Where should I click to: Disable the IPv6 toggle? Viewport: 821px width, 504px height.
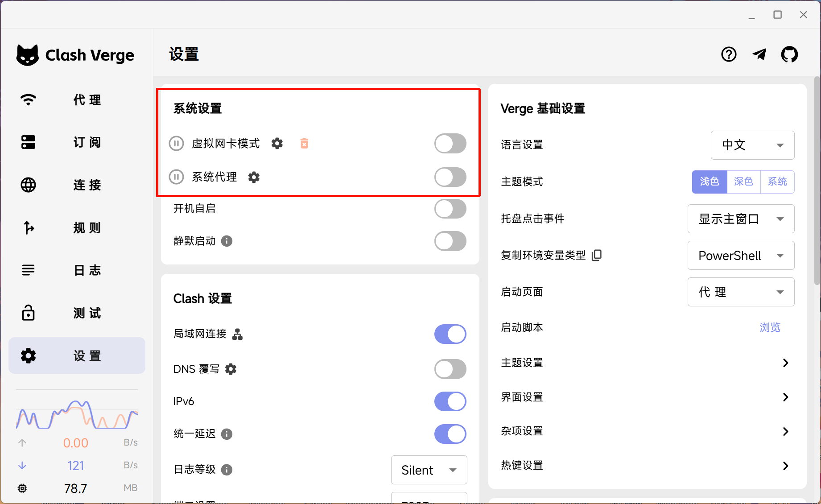pos(450,401)
